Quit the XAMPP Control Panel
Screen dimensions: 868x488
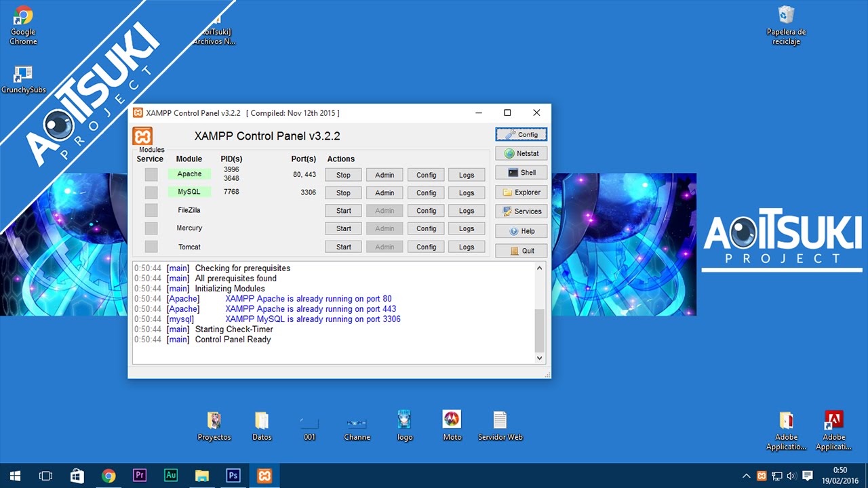521,251
